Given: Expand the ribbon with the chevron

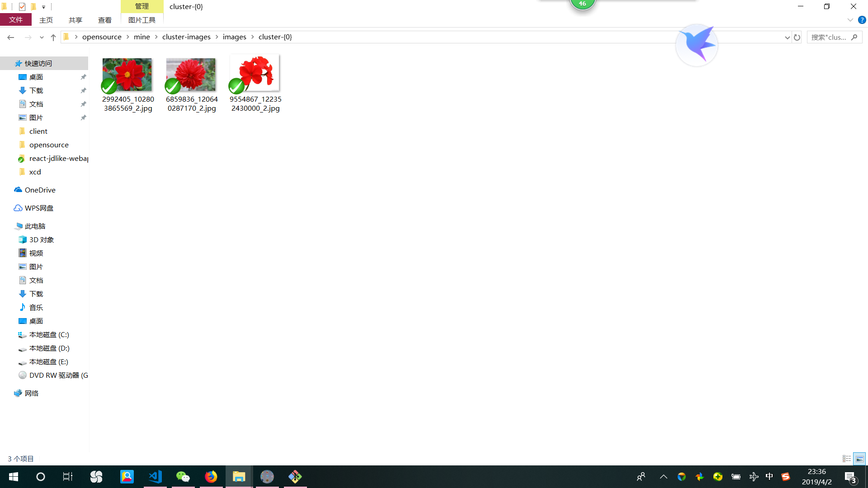Looking at the screenshot, I should tap(850, 20).
